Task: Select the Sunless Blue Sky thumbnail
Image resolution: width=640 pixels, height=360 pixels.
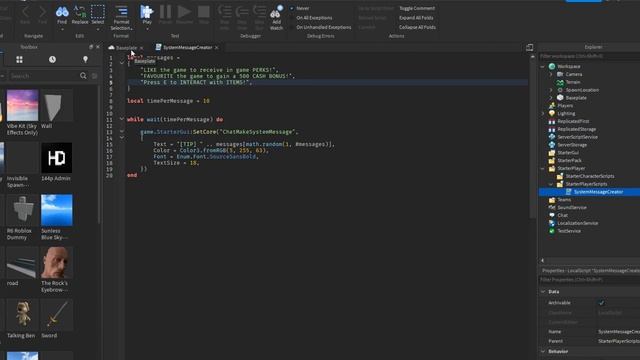Action: 56,210
